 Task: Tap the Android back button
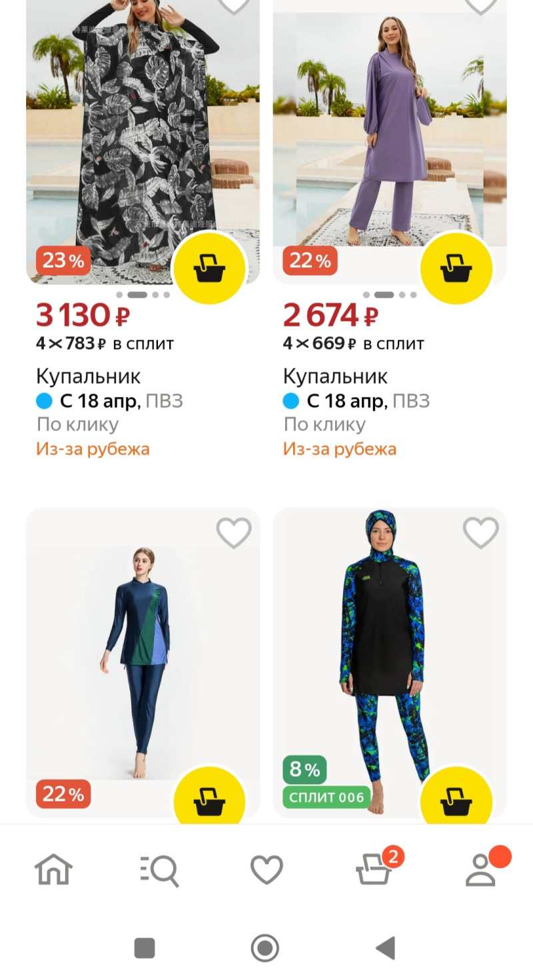tap(385, 947)
